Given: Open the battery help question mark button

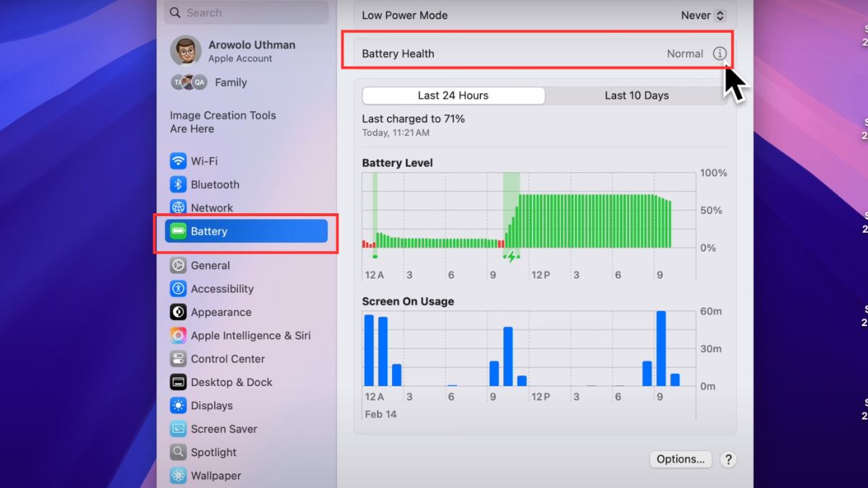Looking at the screenshot, I should click(728, 459).
